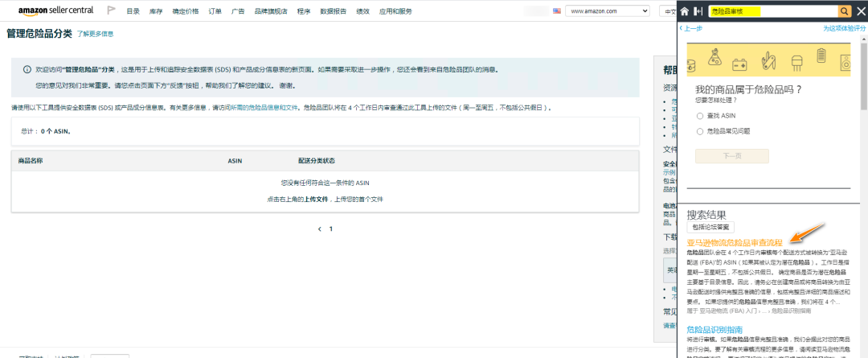
Task: Click the ASIN column header
Action: pos(235,161)
